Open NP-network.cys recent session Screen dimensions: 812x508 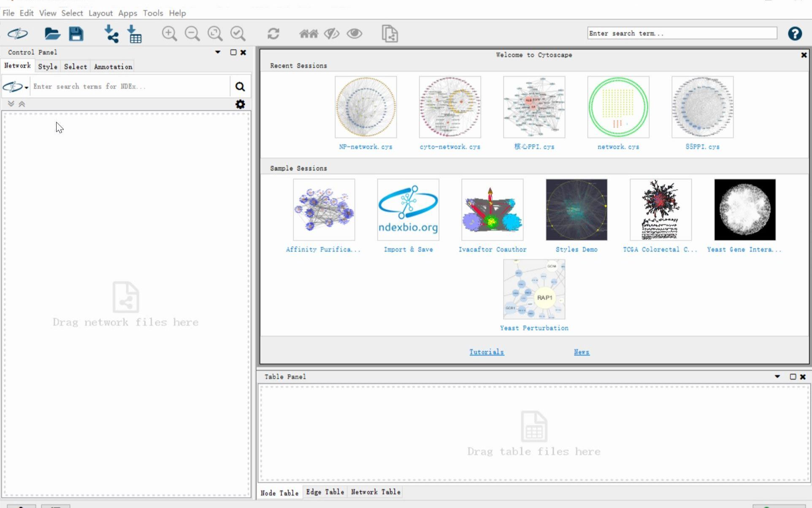click(x=365, y=107)
